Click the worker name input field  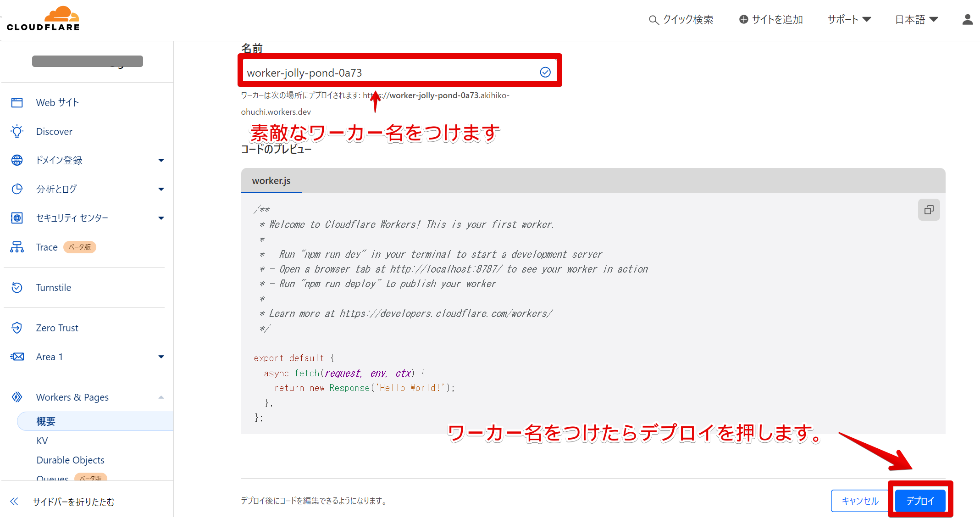coord(394,72)
